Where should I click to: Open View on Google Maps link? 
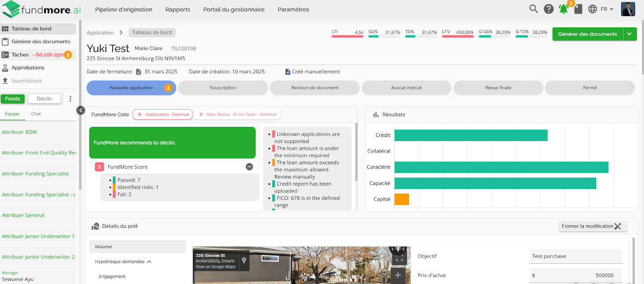coord(215,267)
